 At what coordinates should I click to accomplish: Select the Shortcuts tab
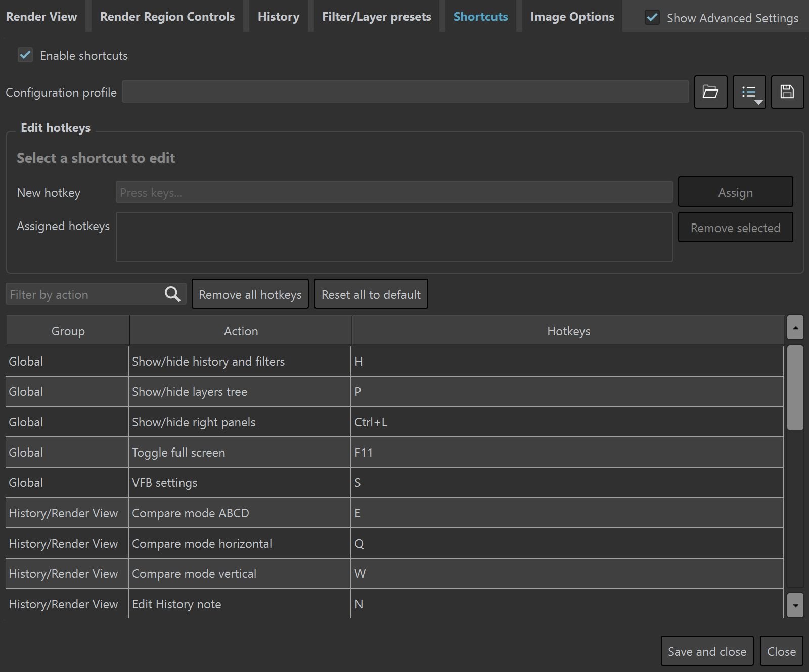point(481,17)
